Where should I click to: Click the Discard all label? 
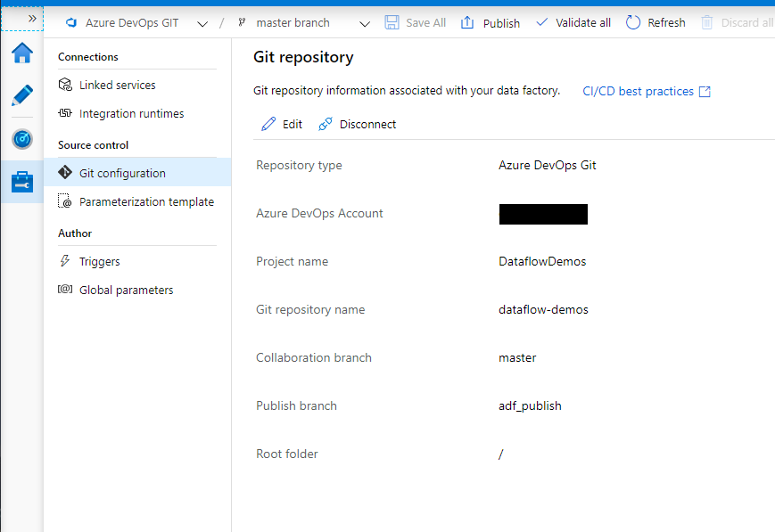pyautogui.click(x=746, y=22)
